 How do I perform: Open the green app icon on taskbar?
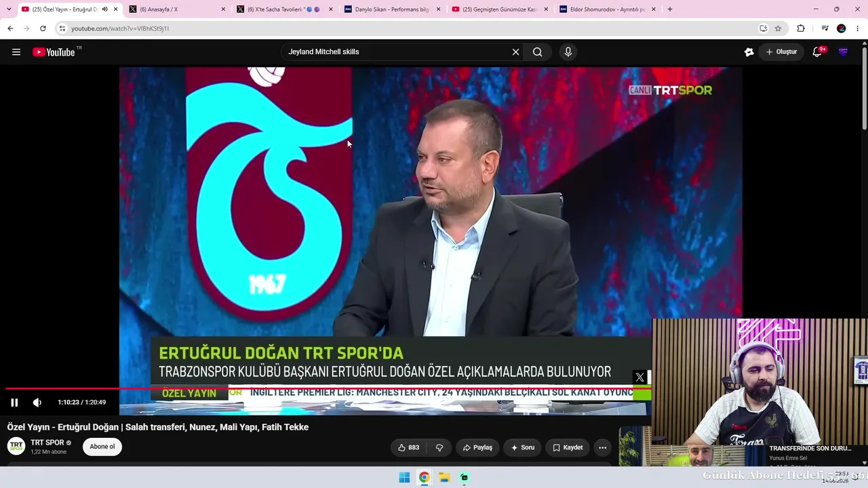point(464,477)
